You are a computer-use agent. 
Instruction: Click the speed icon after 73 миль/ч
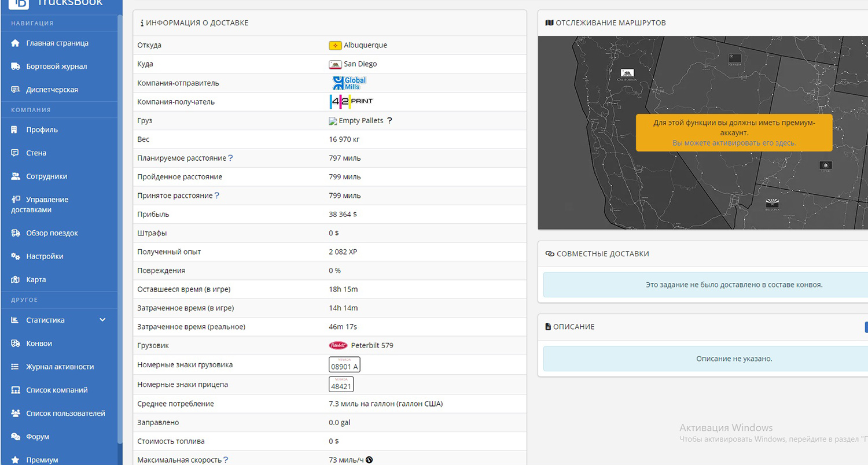pos(369,460)
